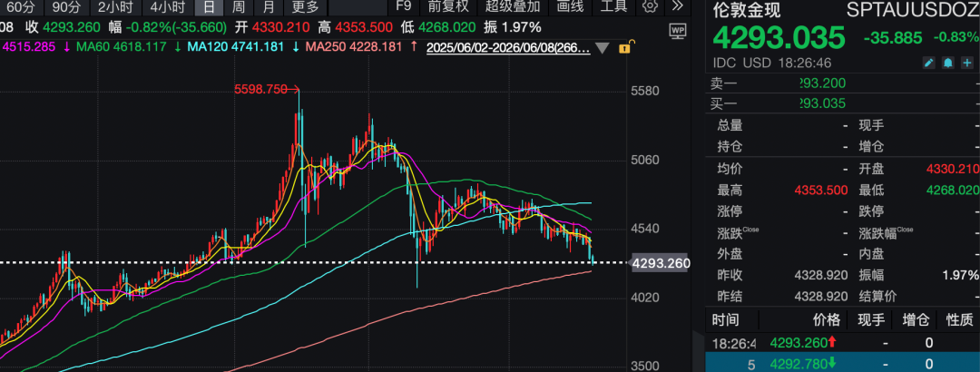Screen dimensions: 980x372
Task: Select the 60分 timeframe
Action: tap(22, 7)
